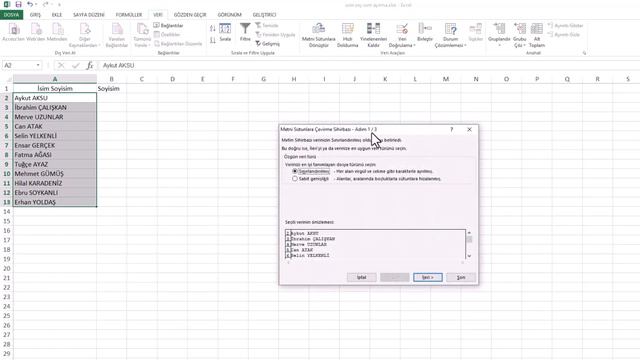Select the Sınırlandırılmış radio option
Image resolution: width=640 pixels, height=360 pixels.
295,171
